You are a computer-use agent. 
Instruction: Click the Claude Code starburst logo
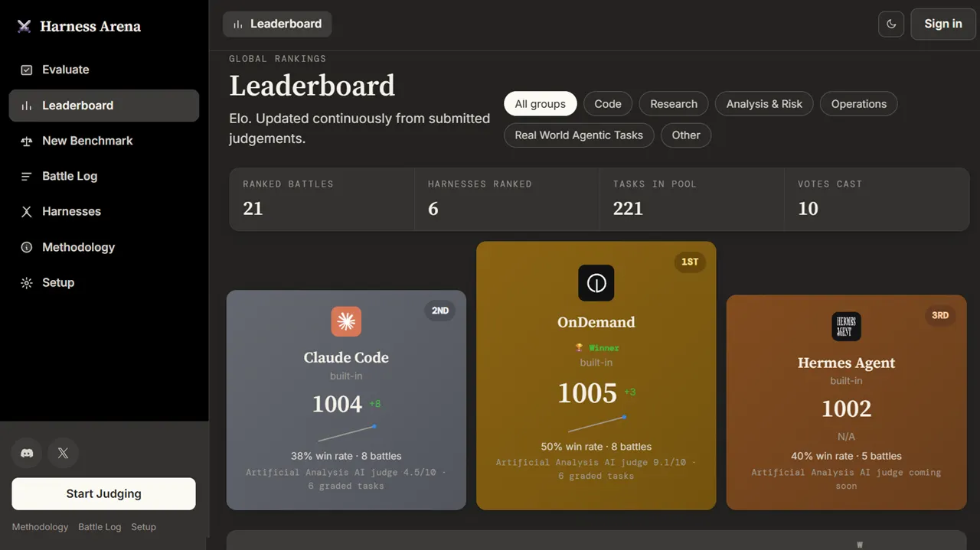click(x=346, y=321)
